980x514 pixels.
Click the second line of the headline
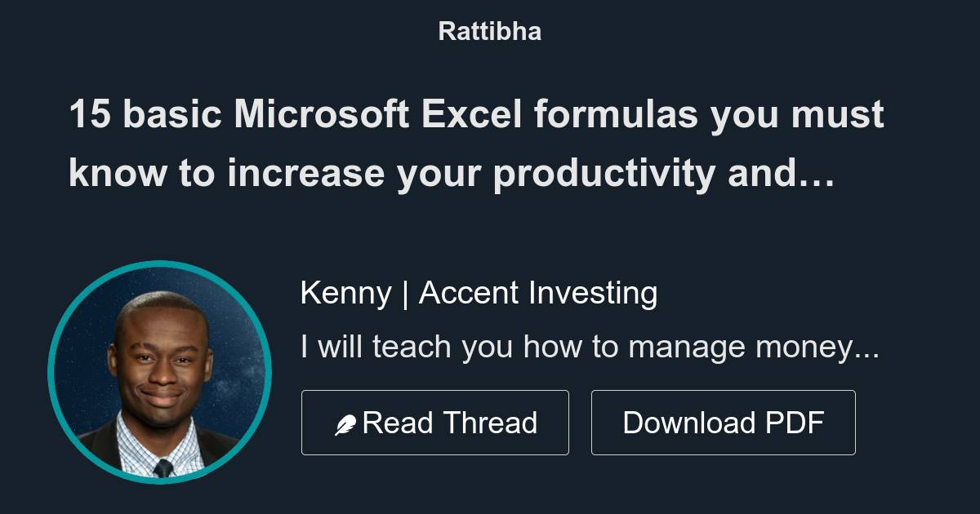pyautogui.click(x=451, y=173)
